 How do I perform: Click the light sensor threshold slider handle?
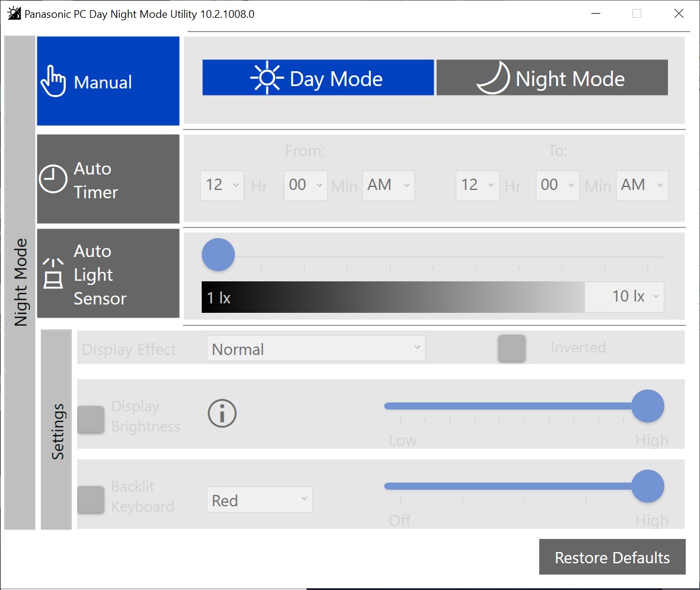click(x=218, y=255)
